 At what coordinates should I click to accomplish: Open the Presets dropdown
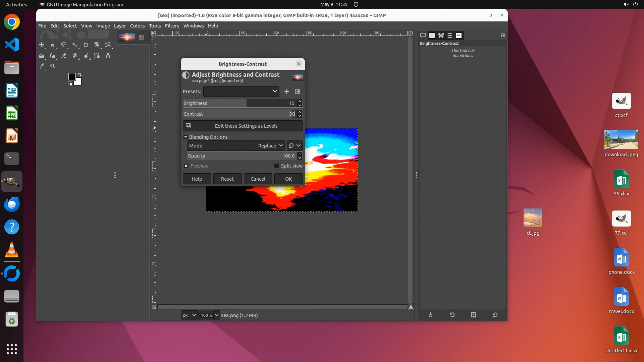pos(241,92)
